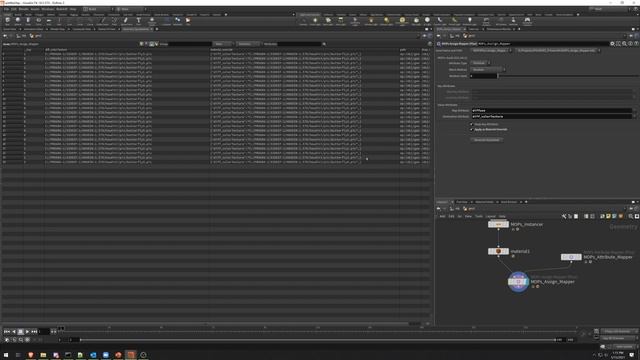Click the Map Attribute input field
The image size is (640, 360).
[x=551, y=110]
